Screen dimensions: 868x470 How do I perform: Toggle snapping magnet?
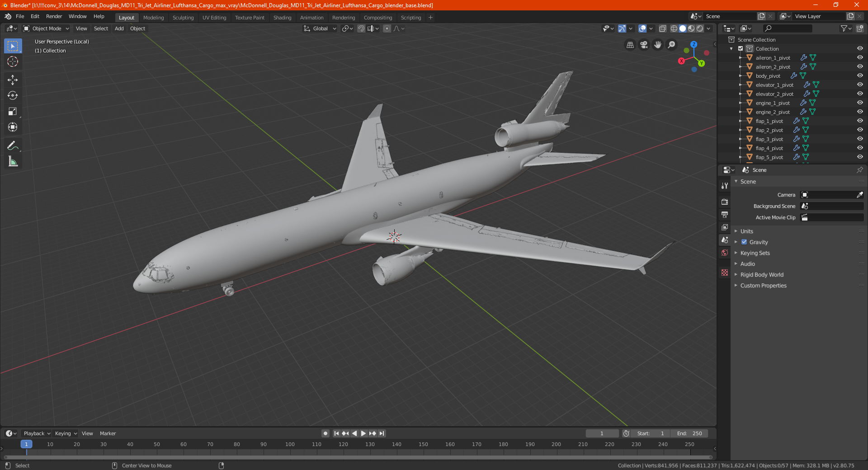(x=361, y=28)
